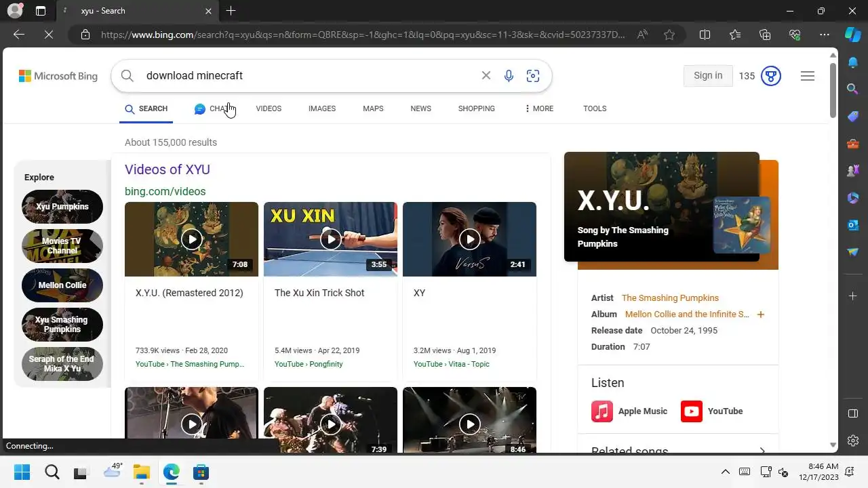View site information lock icon

pos(85,35)
